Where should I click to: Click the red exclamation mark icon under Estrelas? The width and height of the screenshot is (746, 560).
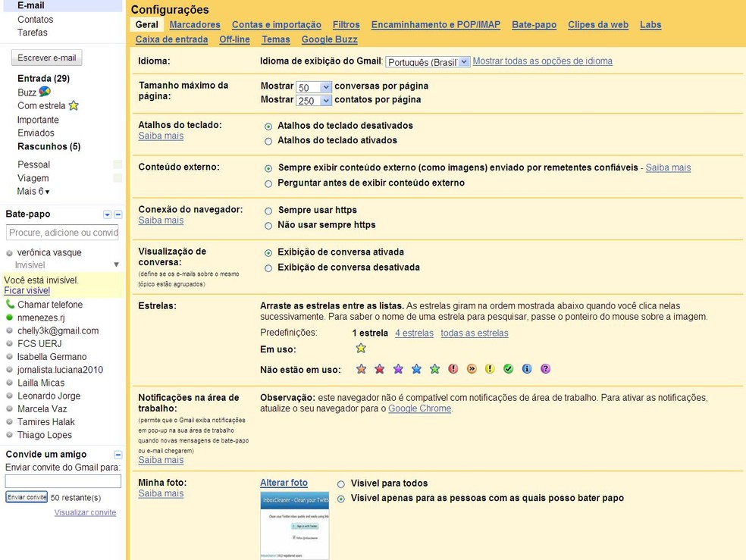(453, 369)
